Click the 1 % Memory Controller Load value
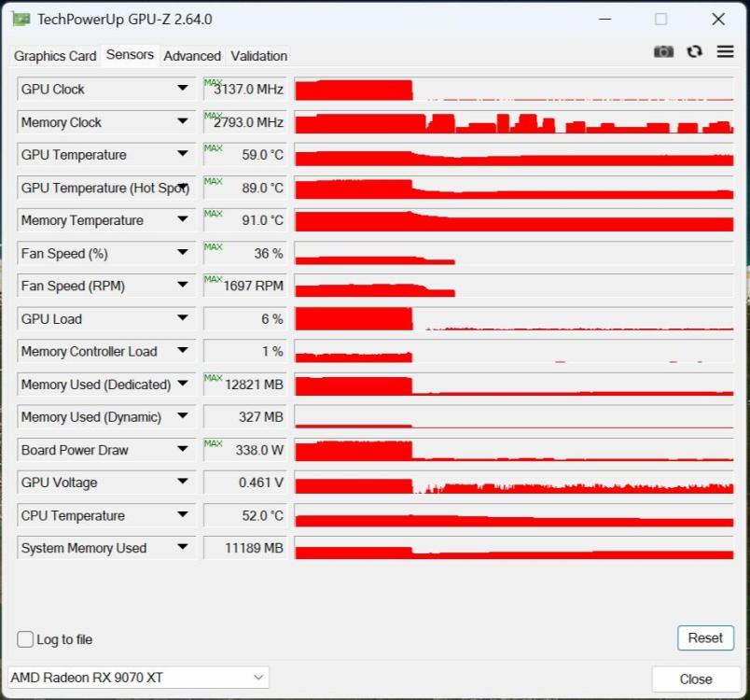Viewport: 750px width, 700px height. point(245,351)
